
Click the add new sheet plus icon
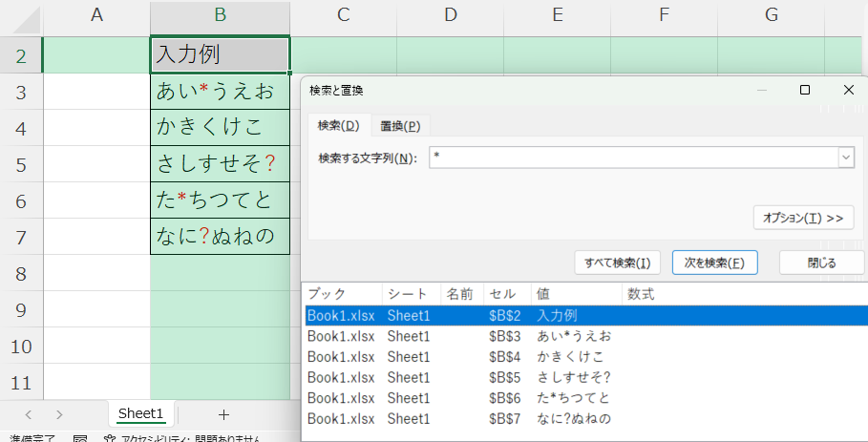223,414
